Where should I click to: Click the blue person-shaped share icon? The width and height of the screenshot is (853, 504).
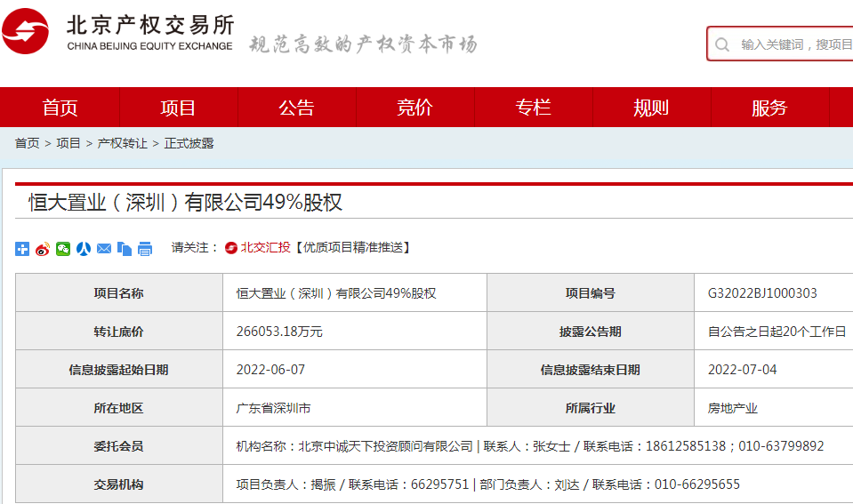click(84, 249)
